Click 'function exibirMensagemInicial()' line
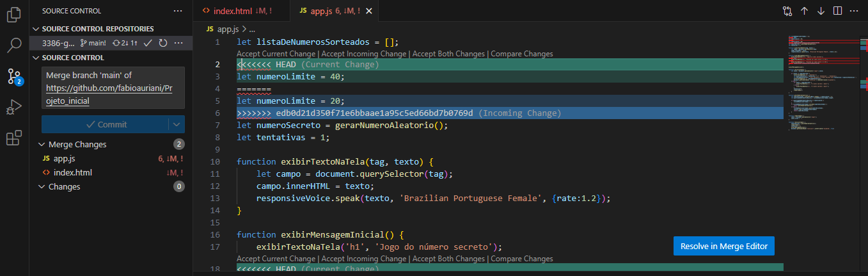 tap(320, 235)
